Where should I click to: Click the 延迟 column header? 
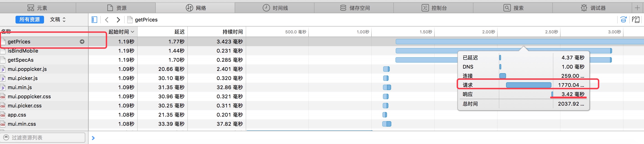(x=179, y=32)
